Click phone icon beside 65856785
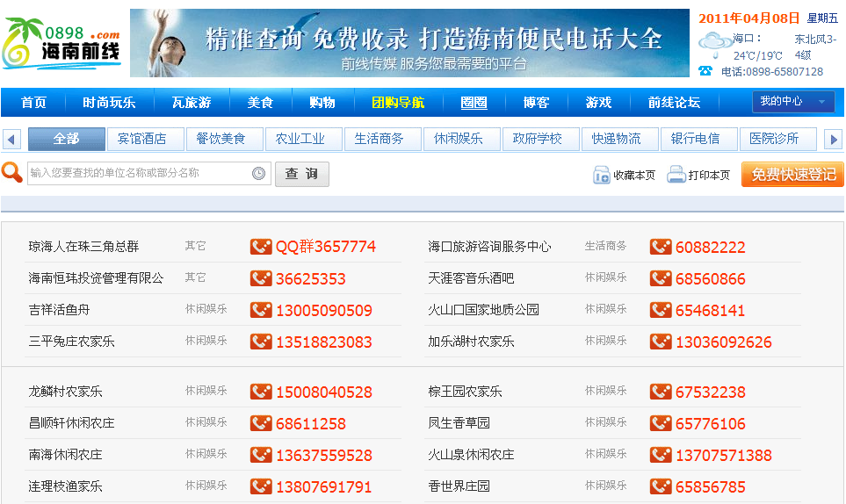 (661, 486)
